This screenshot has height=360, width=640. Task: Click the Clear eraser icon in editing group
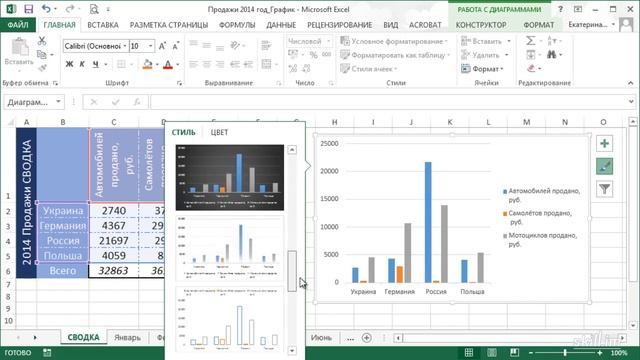coord(531,69)
